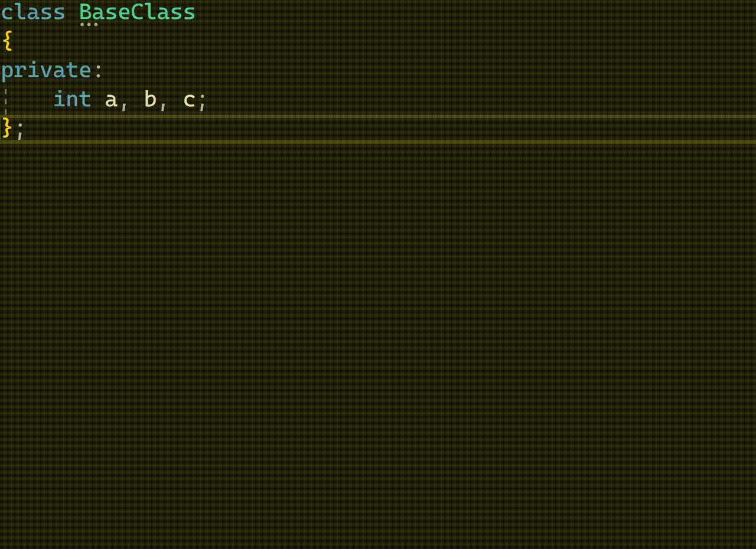Click the highlighted current line's empty area
Viewport: 756px width, 549px height.
[378, 129]
